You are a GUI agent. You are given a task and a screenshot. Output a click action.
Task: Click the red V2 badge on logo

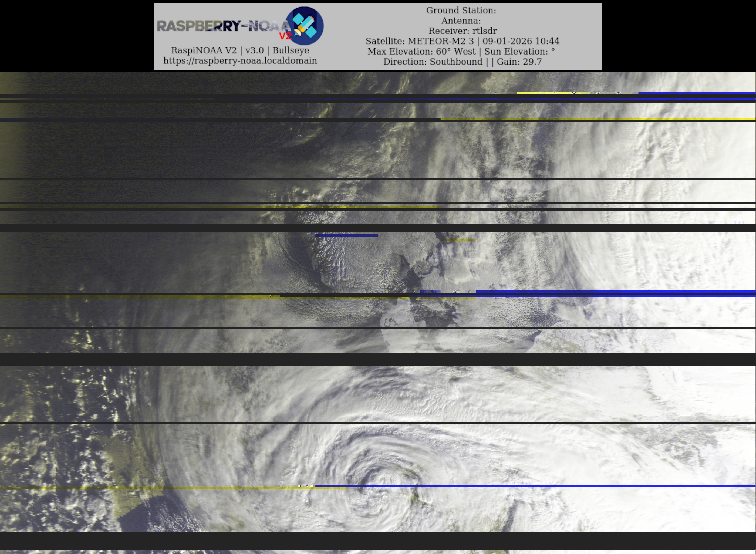point(285,36)
